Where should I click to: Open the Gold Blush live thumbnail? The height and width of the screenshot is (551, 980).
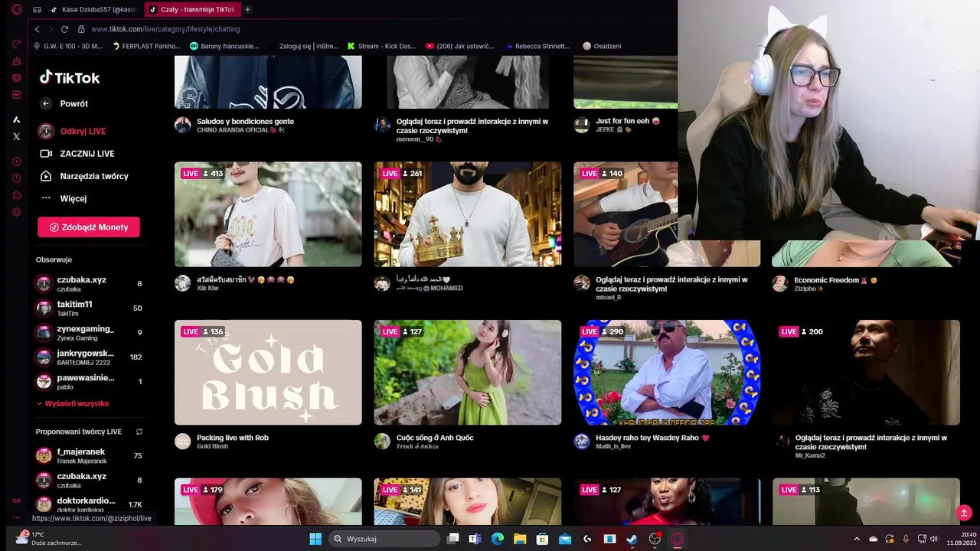[x=268, y=373]
